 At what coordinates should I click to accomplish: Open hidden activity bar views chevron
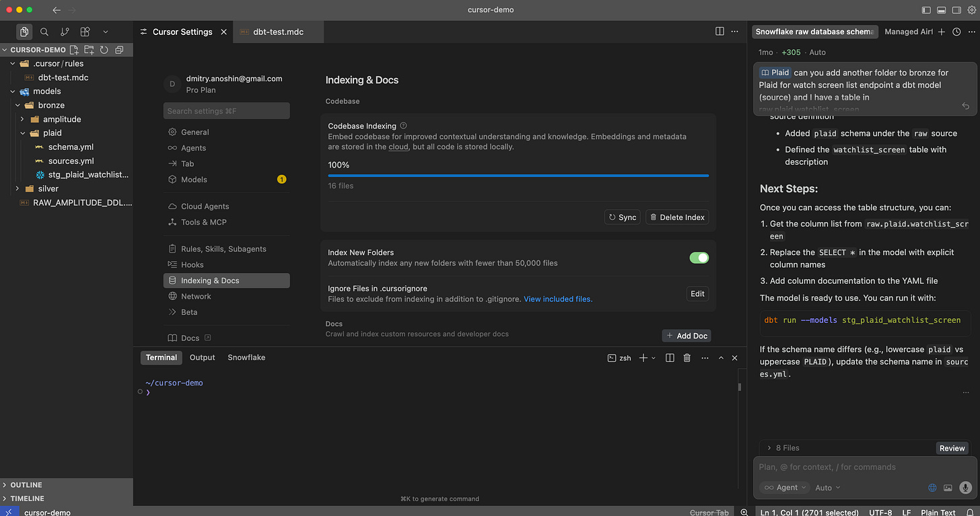[105, 32]
